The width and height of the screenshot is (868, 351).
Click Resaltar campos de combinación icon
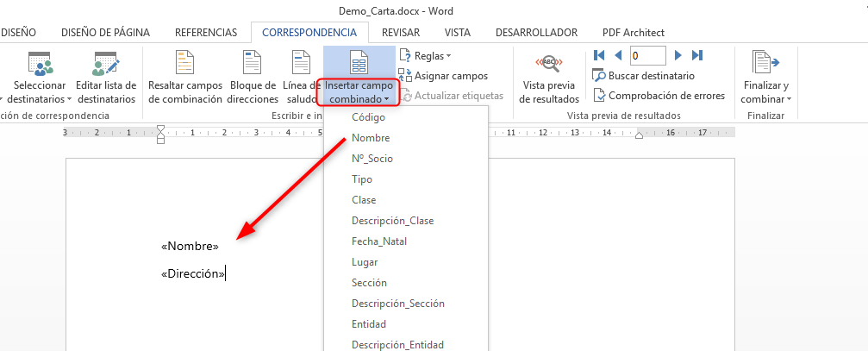(x=184, y=65)
